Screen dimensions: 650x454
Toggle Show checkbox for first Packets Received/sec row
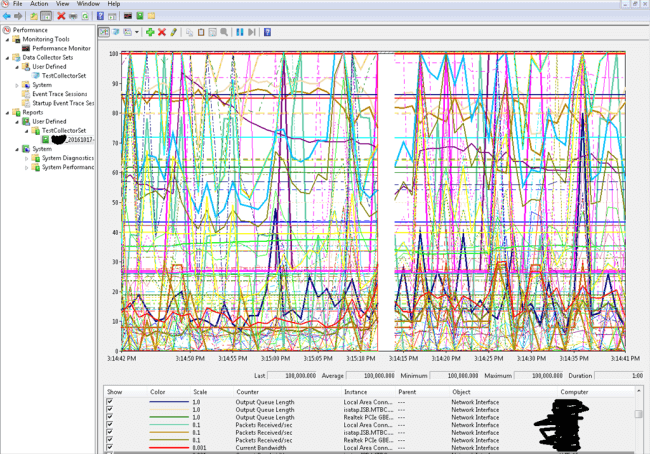point(110,422)
